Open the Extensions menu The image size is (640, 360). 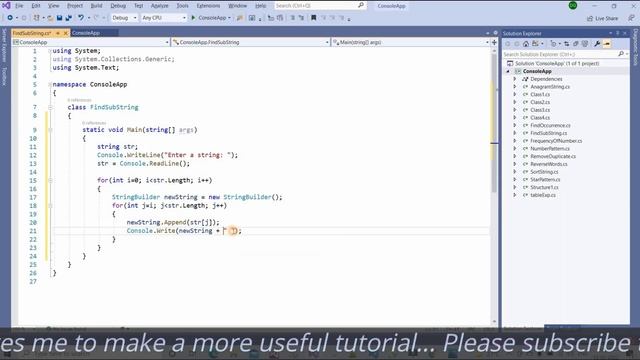coord(208,6)
